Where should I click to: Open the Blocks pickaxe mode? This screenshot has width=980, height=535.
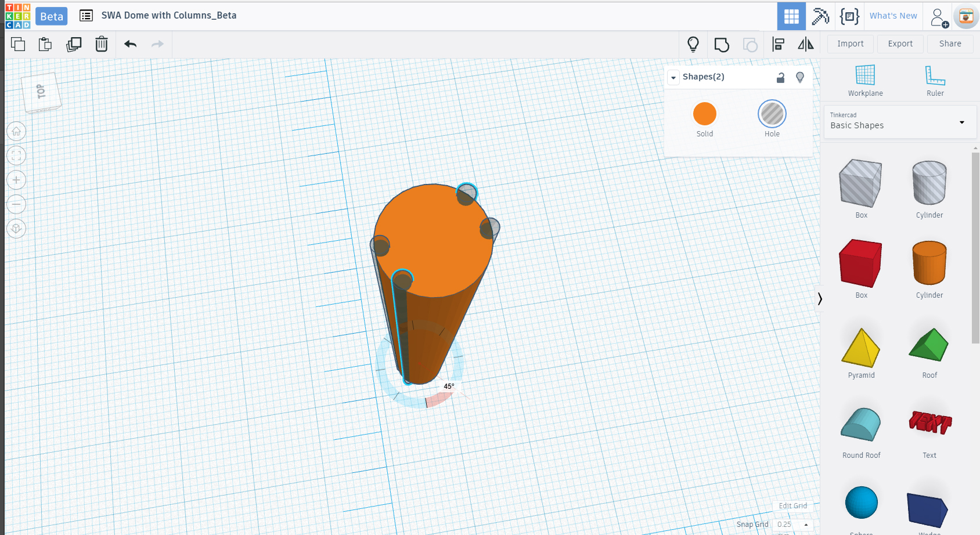tap(820, 16)
